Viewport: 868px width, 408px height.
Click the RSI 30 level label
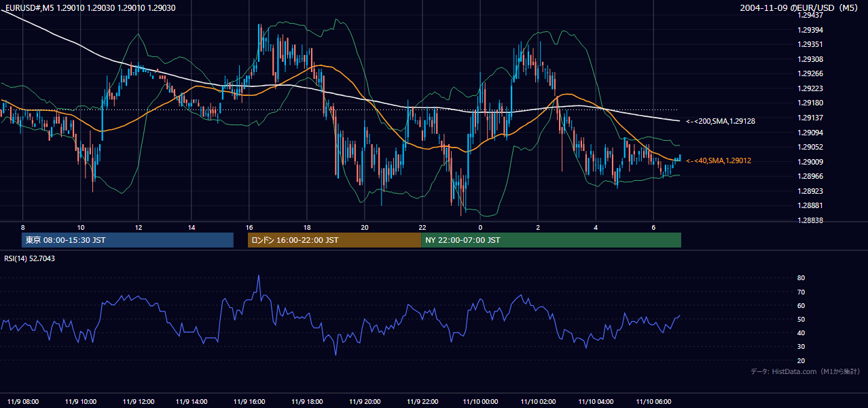click(801, 347)
